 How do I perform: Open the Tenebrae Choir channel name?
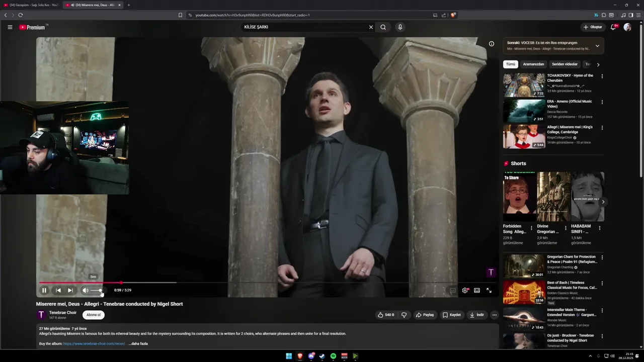pyautogui.click(x=63, y=312)
